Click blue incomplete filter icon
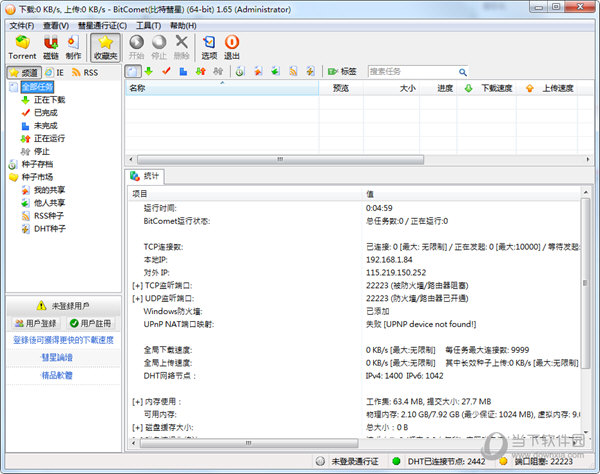 tap(183, 71)
